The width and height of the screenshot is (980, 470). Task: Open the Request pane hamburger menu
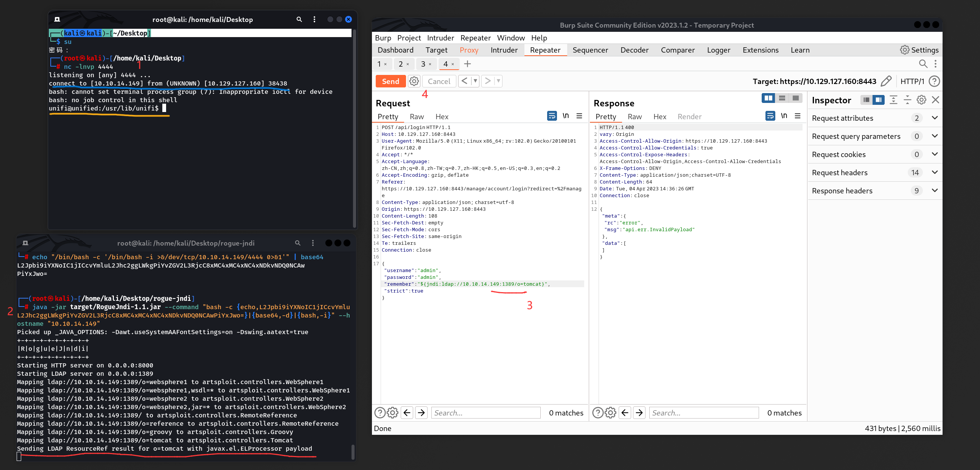point(579,116)
